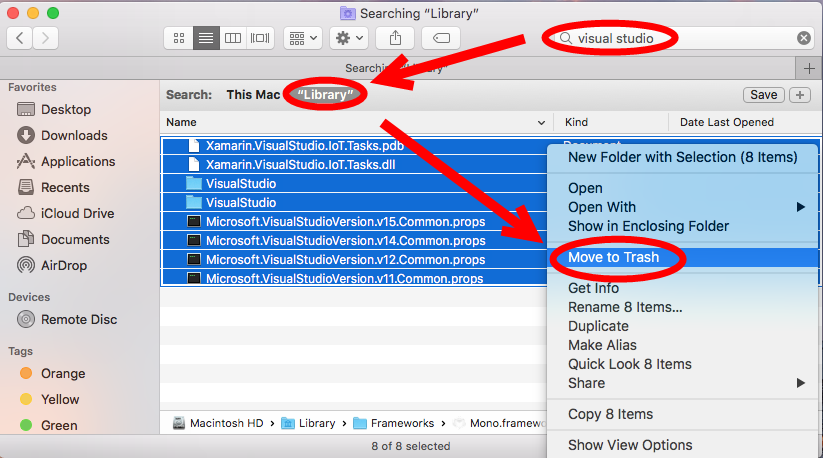Choose Quick Look 8 Items
Image resolution: width=823 pixels, height=458 pixels.
(x=682, y=364)
